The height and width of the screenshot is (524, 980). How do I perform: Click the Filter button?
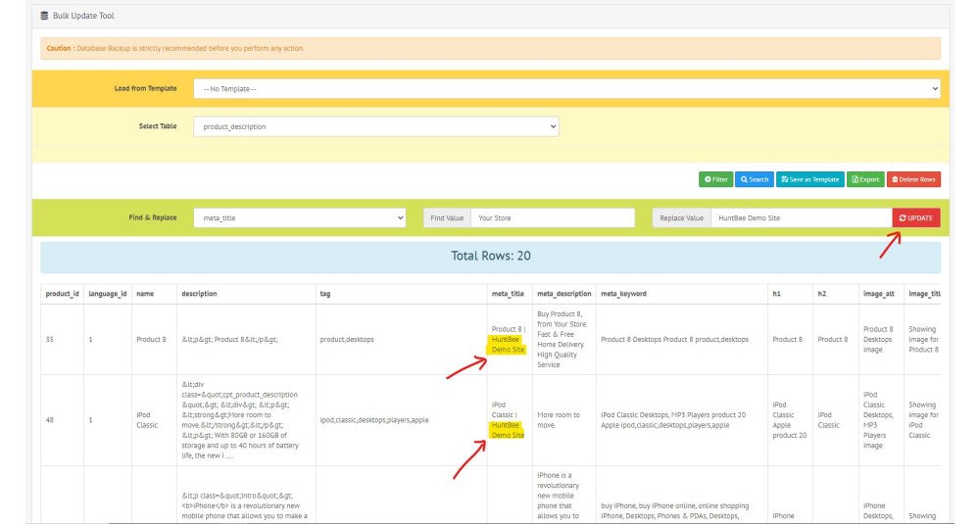pyautogui.click(x=715, y=179)
